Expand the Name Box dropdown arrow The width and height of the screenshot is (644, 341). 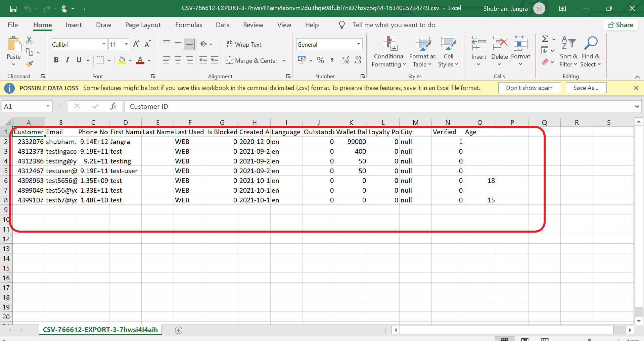[x=48, y=106]
